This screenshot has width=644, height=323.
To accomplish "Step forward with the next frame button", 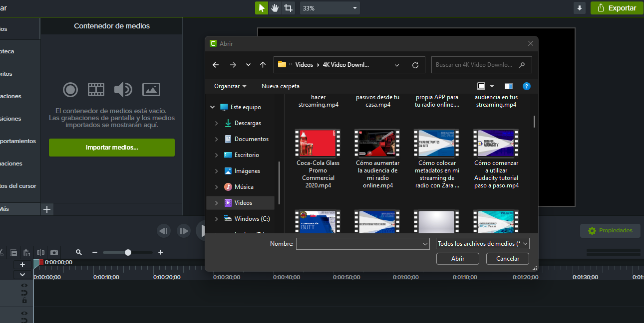I will [x=184, y=231].
